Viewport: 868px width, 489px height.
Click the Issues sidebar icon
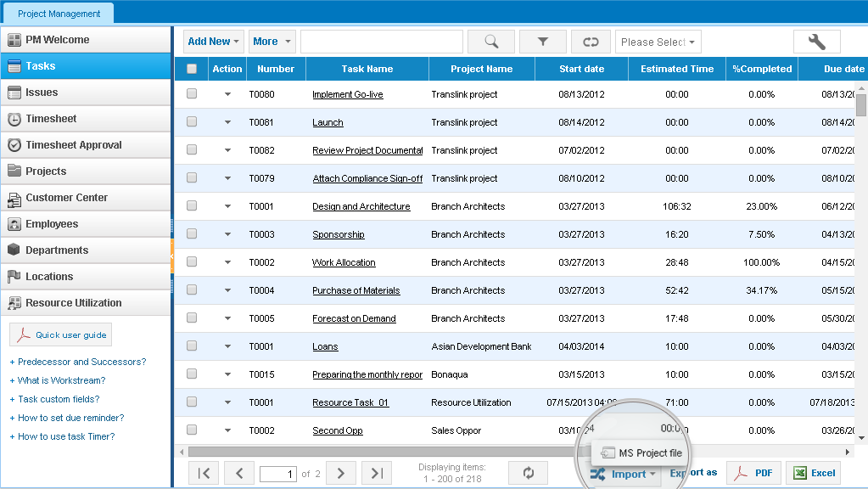14,93
